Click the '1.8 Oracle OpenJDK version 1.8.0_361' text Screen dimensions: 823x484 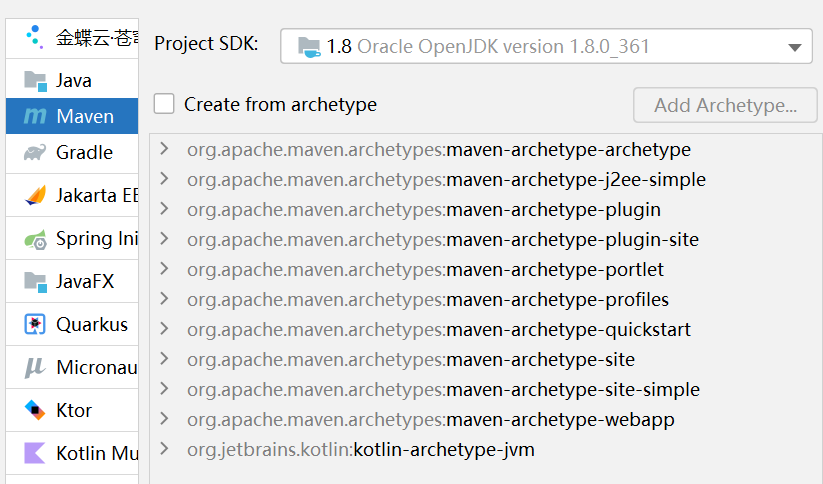[x=488, y=47]
